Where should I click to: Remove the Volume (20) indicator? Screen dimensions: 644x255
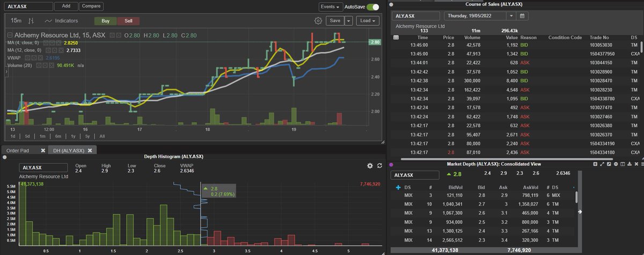(52, 65)
